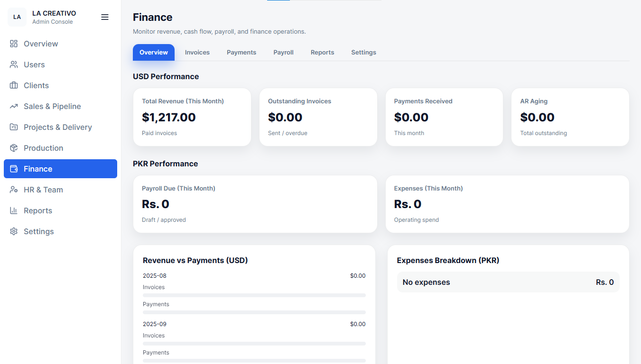Click the Users people icon
Image resolution: width=641 pixels, height=364 pixels.
14,64
